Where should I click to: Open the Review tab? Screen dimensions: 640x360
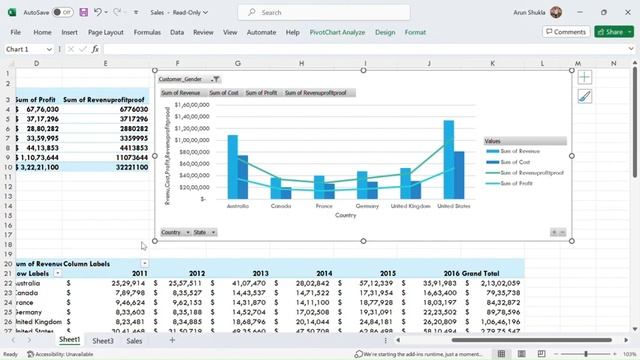(203, 32)
